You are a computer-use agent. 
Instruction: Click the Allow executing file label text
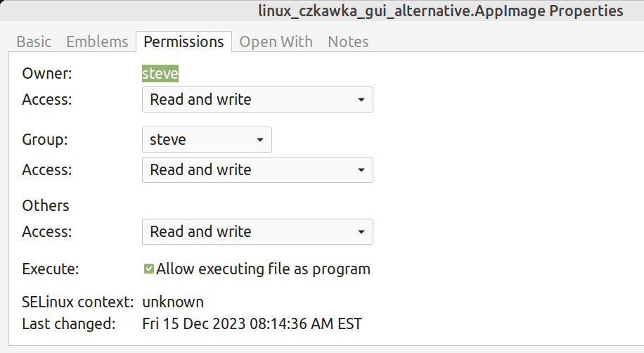263,269
